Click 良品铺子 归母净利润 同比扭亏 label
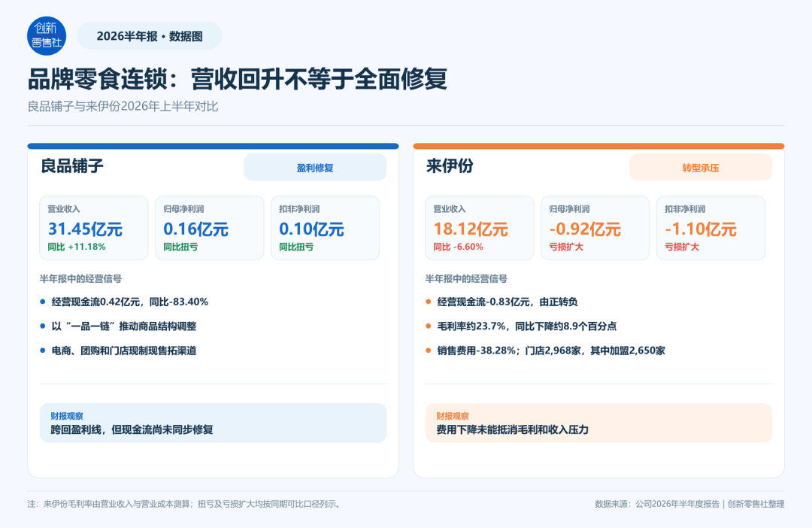The width and height of the screenshot is (812, 528). [x=180, y=247]
